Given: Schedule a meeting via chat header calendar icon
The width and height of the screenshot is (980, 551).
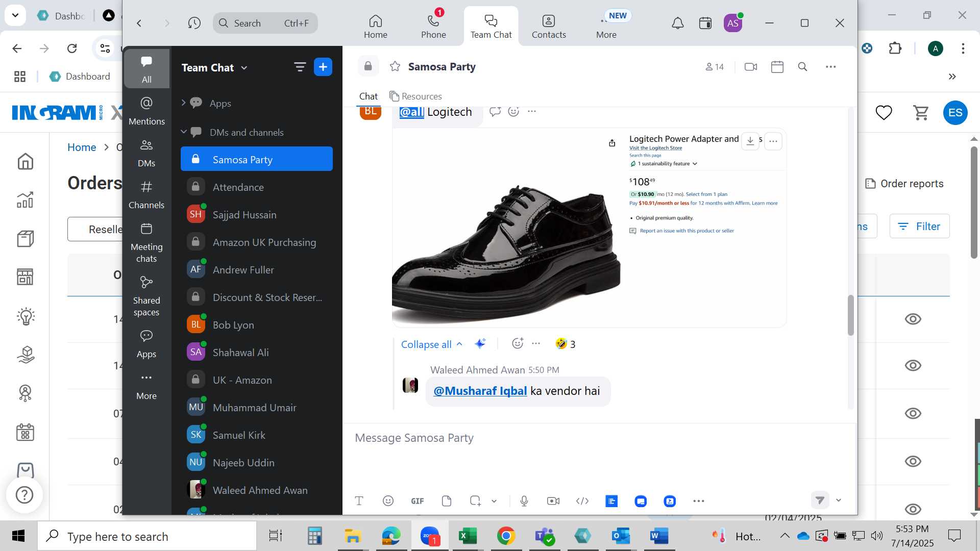Looking at the screenshot, I should (x=777, y=67).
